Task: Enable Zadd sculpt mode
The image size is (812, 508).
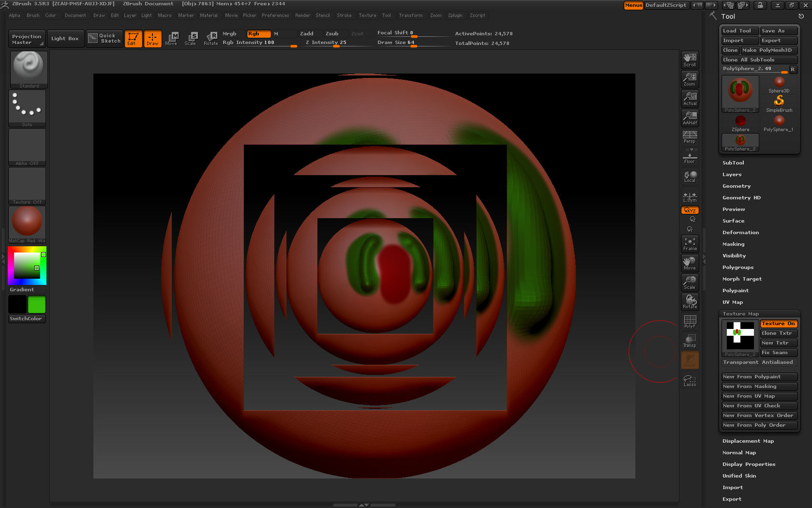Action: coord(307,33)
